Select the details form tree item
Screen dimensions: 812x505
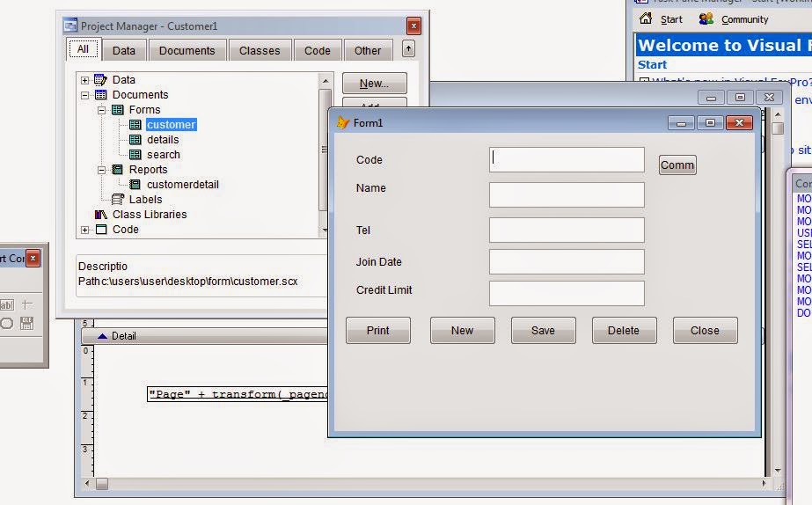pos(163,140)
